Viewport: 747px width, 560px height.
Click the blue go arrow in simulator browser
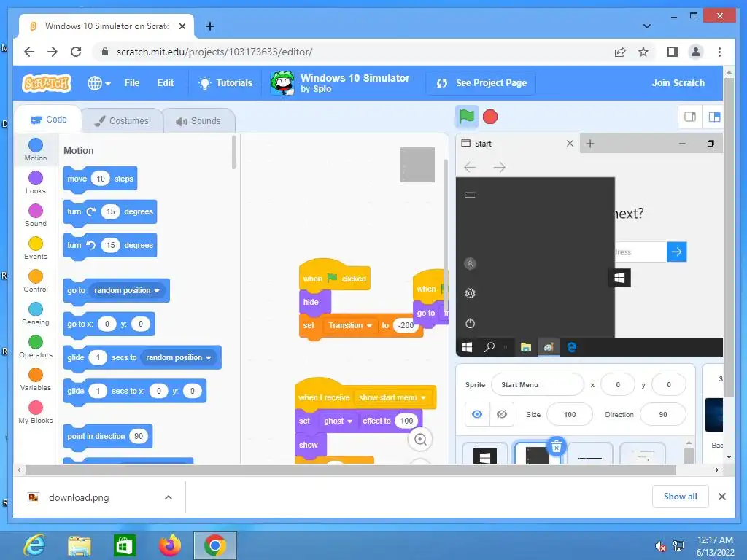676,252
